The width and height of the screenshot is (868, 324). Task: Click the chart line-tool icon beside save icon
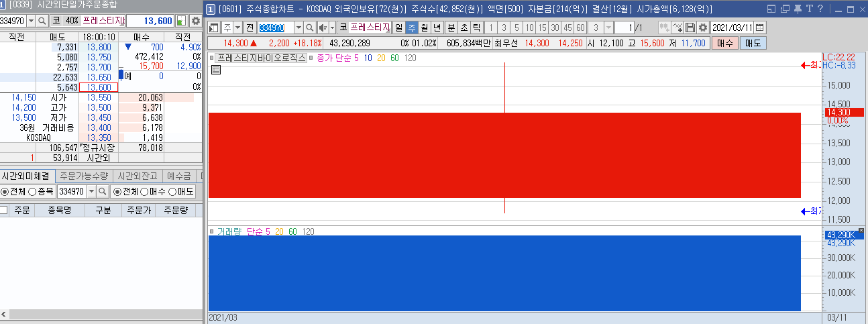click(677, 28)
